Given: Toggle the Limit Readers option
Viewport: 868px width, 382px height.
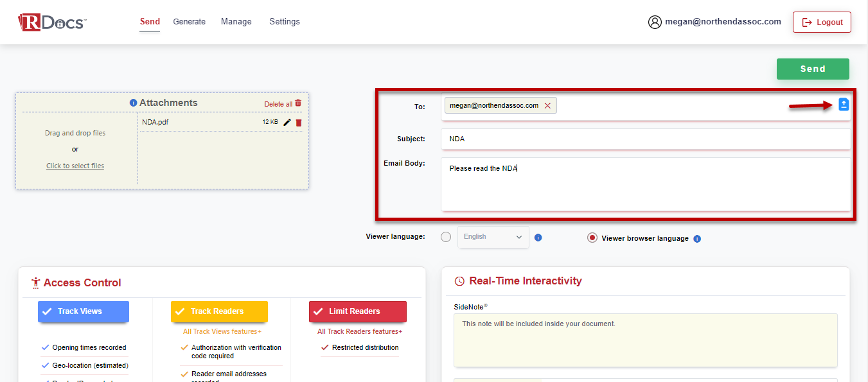Looking at the screenshot, I should click(358, 311).
